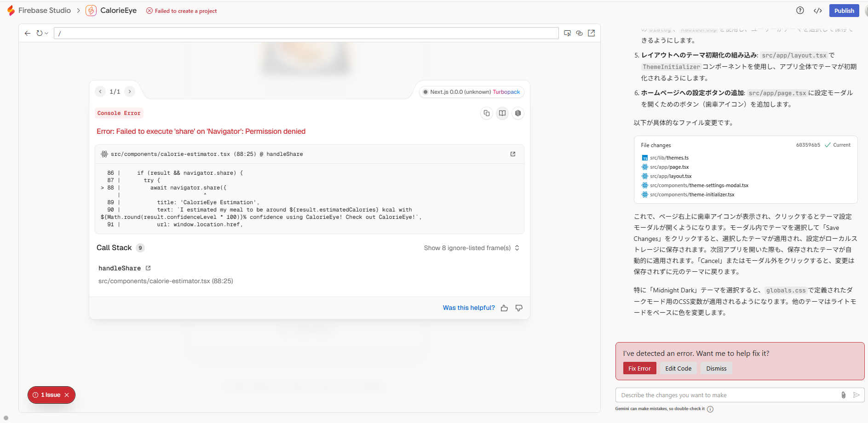
Task: Go to previous error arrow
Action: [100, 91]
